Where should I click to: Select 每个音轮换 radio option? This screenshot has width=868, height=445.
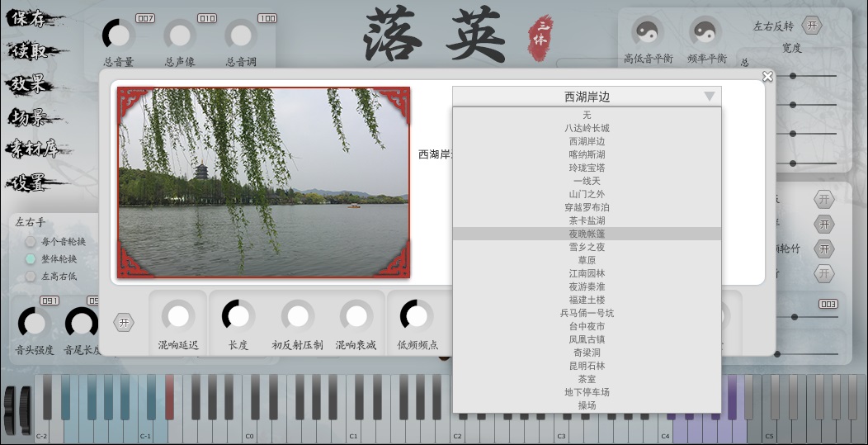tap(31, 242)
